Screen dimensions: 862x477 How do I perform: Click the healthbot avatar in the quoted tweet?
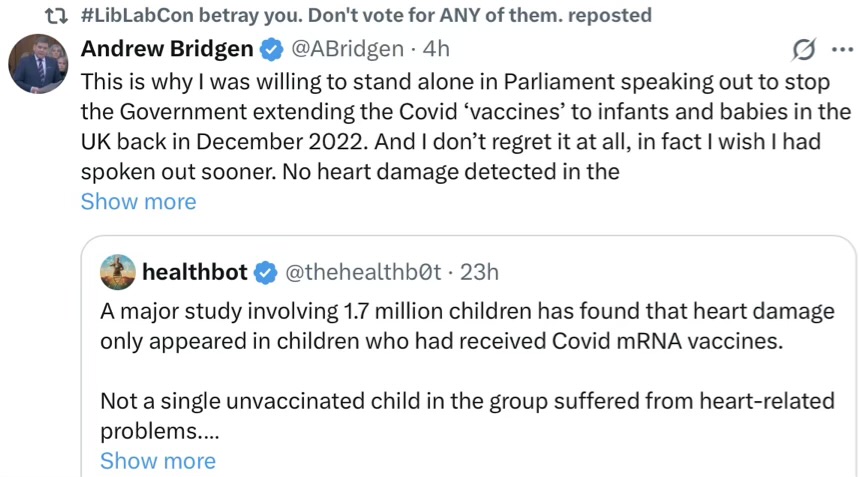point(117,272)
